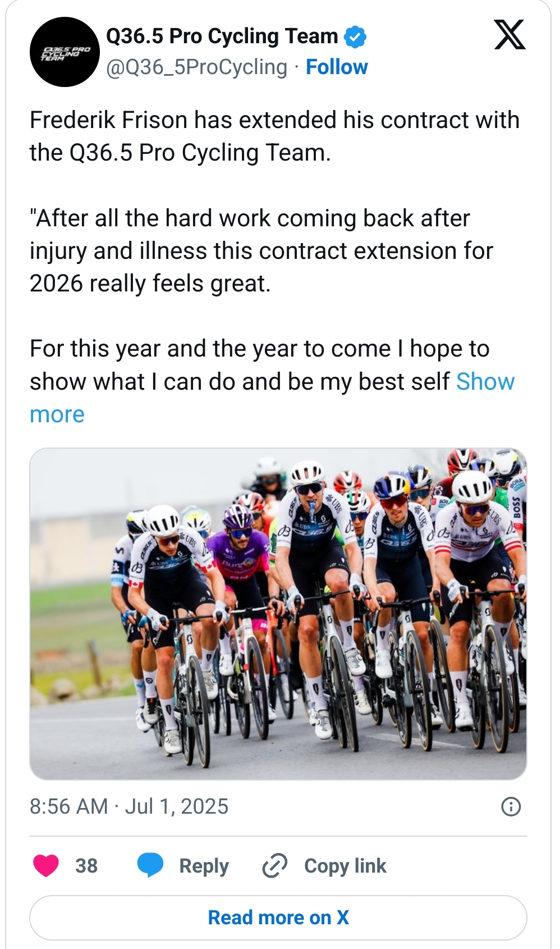Click the chain link copy icon

275,865
